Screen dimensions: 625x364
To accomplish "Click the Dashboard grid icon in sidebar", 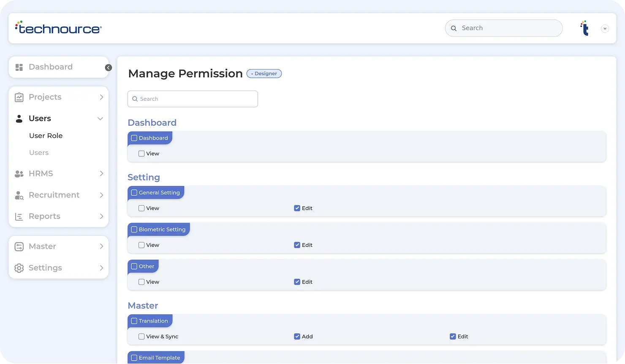I will click(x=19, y=67).
